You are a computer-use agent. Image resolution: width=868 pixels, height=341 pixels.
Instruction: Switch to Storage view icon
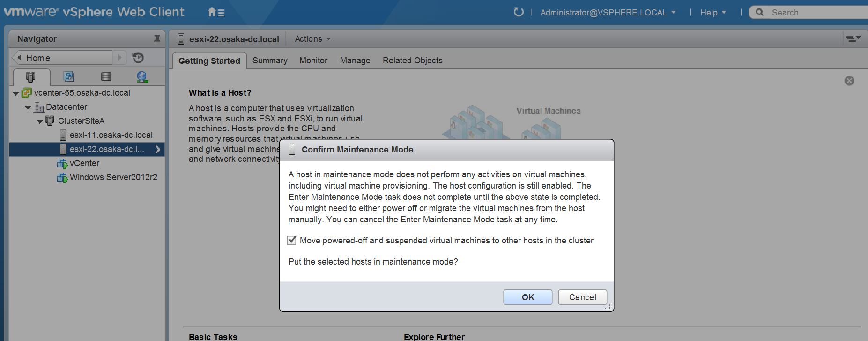106,76
